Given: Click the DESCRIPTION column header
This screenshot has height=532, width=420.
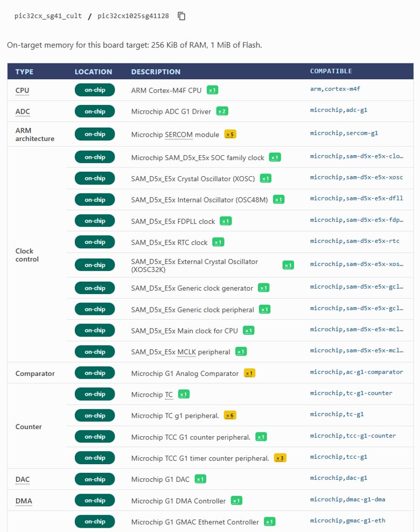Looking at the screenshot, I should coord(156,72).
